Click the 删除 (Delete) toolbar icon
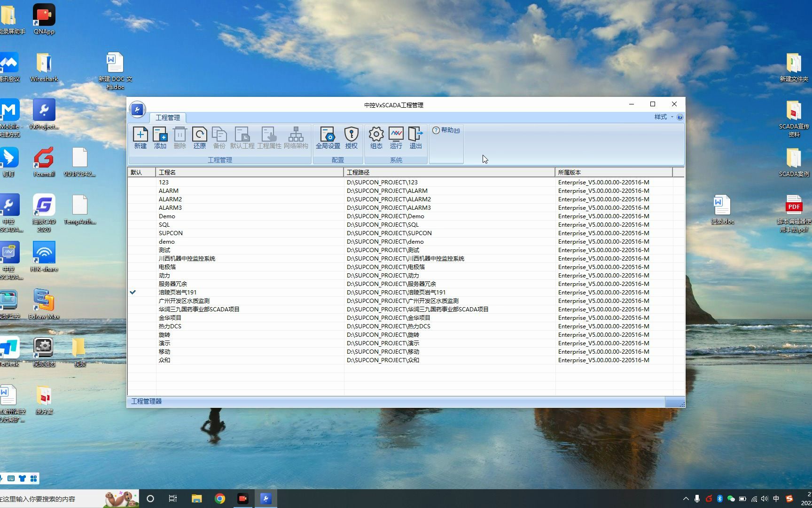Screen dimensions: 812x508 pos(180,138)
